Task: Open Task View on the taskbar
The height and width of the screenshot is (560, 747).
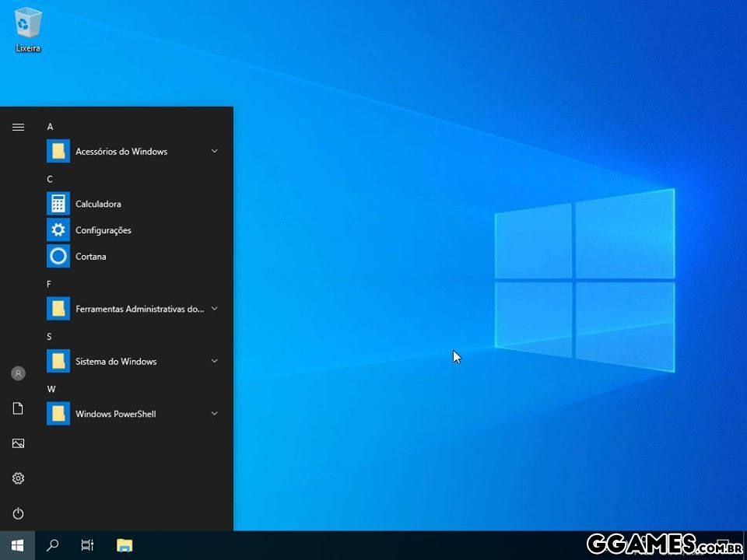Action: [88, 545]
